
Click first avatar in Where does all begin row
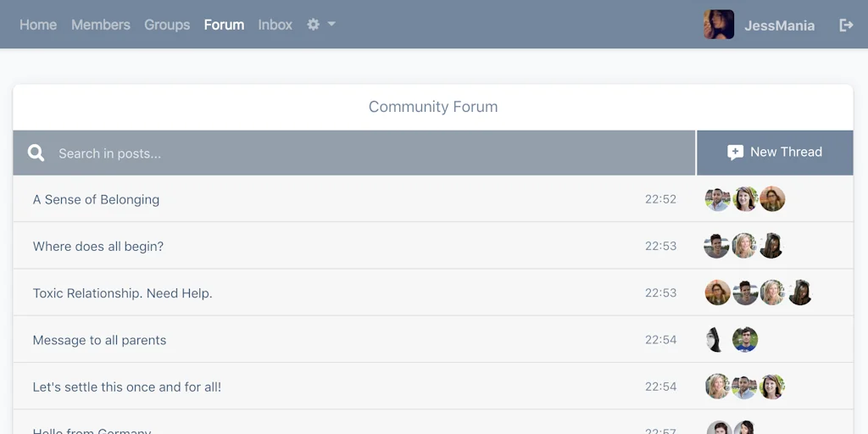tap(716, 246)
